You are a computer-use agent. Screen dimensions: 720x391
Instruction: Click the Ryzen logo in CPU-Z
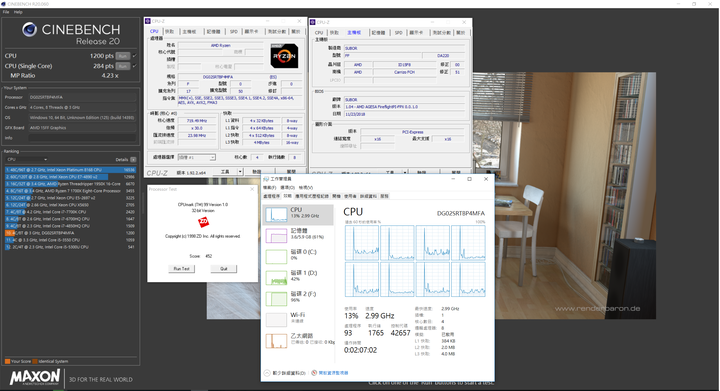point(284,56)
